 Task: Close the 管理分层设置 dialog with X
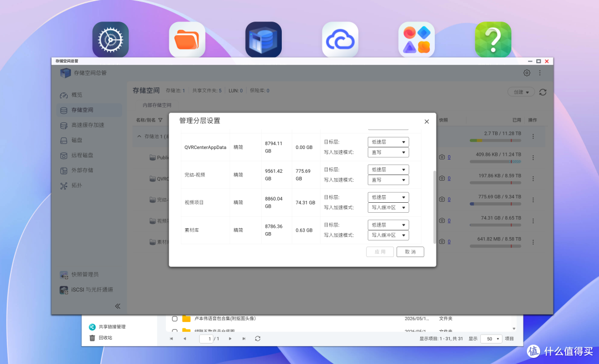(427, 122)
